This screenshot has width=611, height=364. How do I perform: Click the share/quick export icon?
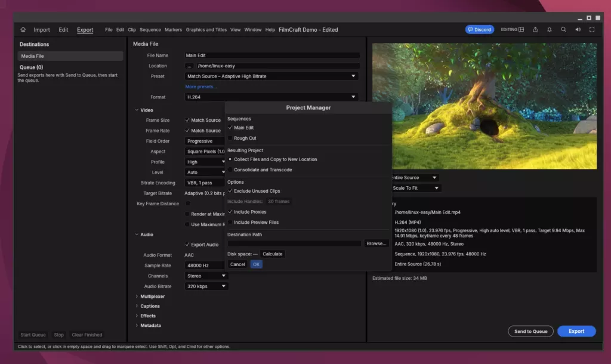(535, 30)
